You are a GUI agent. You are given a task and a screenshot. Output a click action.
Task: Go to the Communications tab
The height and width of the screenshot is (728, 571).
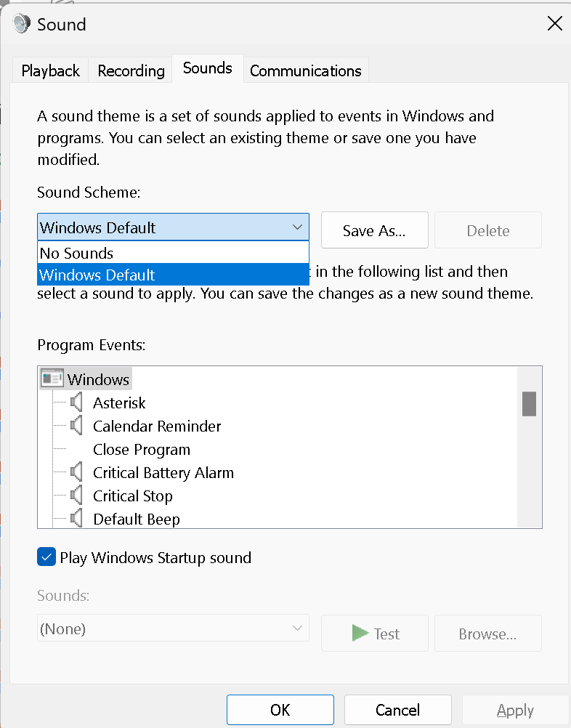tap(305, 70)
